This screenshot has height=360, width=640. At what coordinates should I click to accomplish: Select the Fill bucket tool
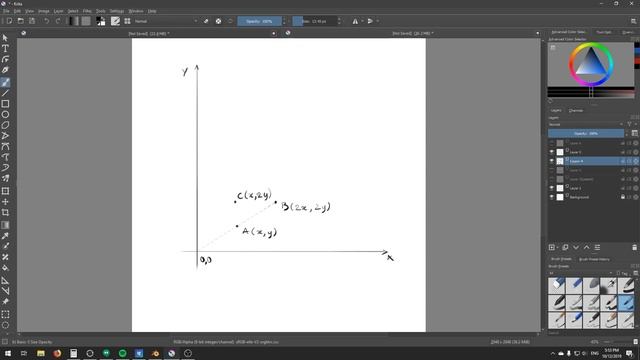5,268
